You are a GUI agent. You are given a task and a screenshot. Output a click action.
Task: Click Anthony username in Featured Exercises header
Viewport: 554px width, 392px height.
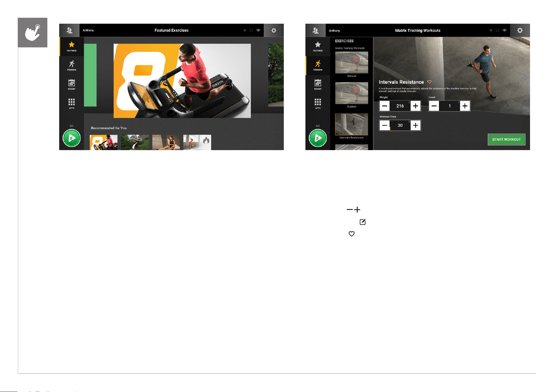88,30
